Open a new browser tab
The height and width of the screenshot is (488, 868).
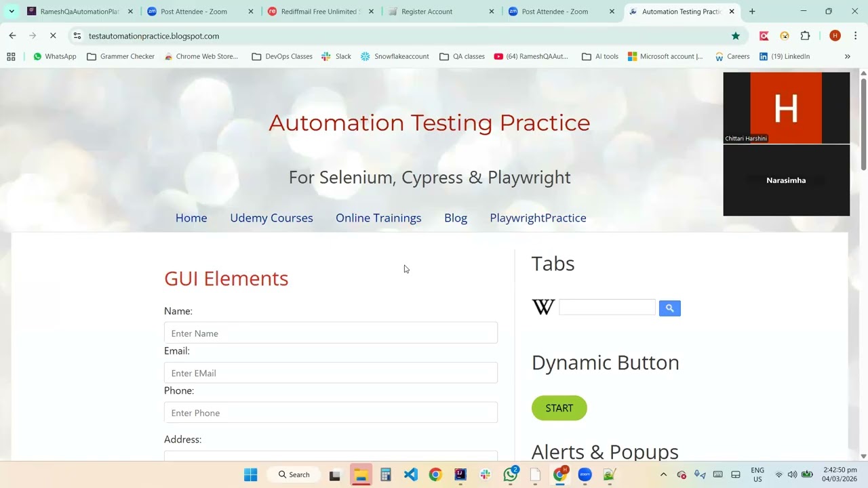(752, 12)
